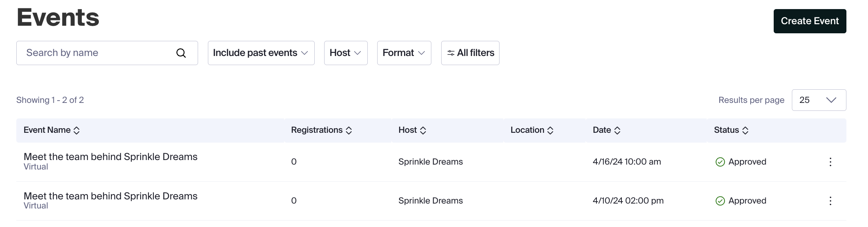Open the All filters panel
Image resolution: width=868 pixels, height=227 pixels.
pos(470,53)
